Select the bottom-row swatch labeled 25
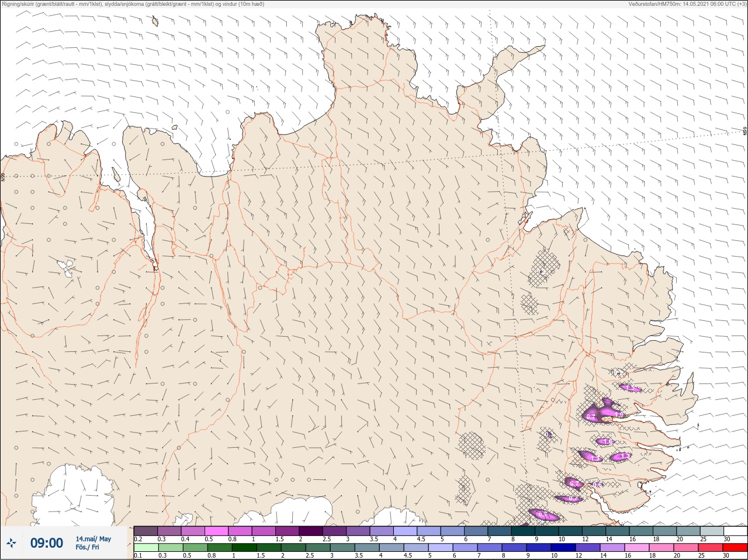748x560 pixels. tap(711, 548)
